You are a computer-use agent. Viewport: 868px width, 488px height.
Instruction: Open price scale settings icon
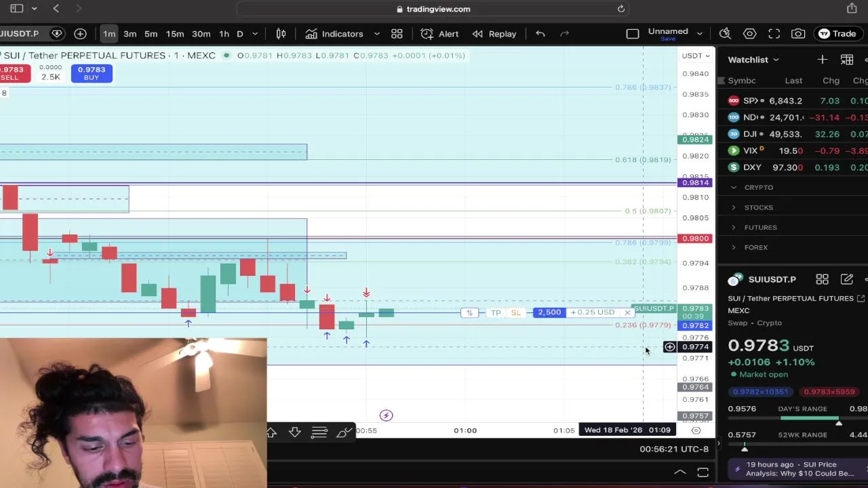[696, 430]
